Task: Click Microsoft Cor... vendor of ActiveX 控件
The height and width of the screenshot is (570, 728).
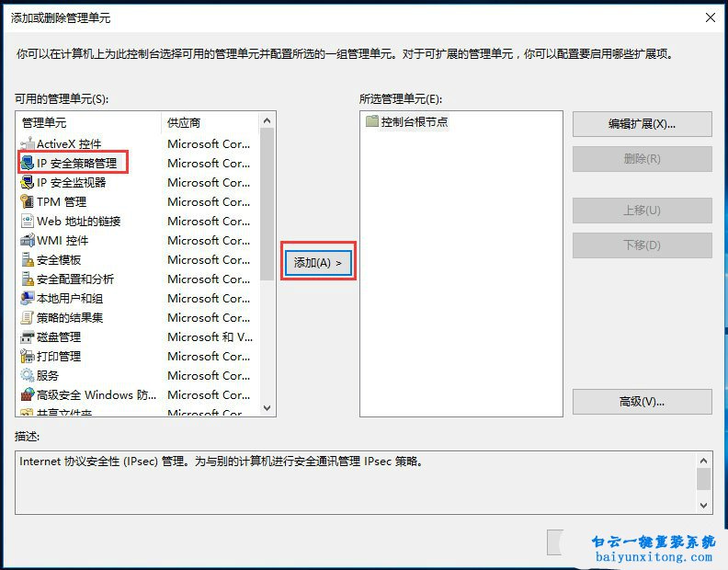Action: click(x=209, y=144)
